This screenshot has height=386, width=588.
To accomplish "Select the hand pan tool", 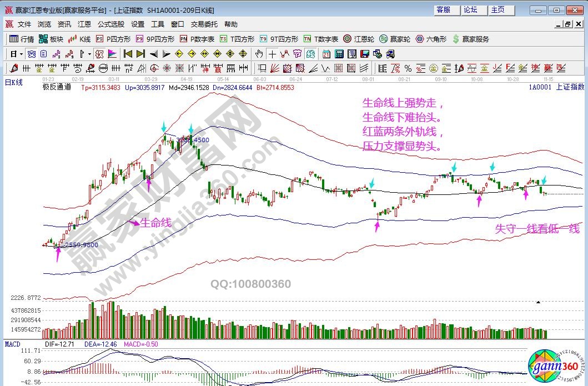I will [258, 54].
